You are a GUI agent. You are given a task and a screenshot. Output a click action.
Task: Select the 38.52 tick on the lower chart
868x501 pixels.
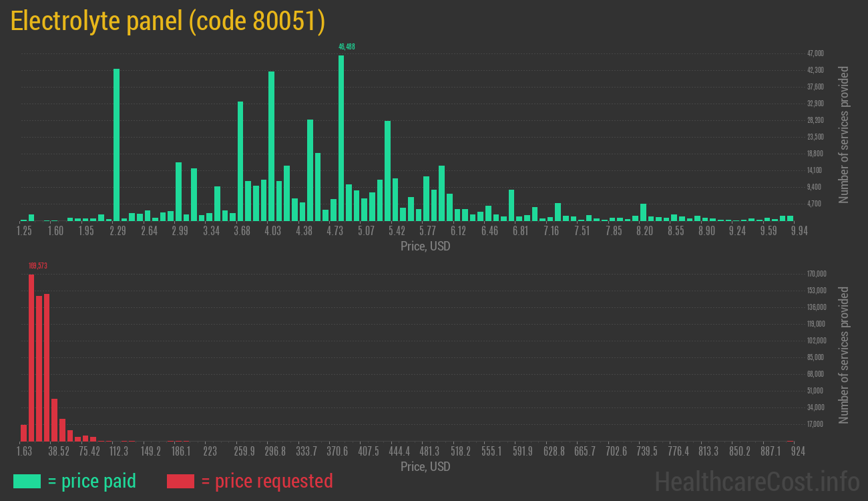59,452
